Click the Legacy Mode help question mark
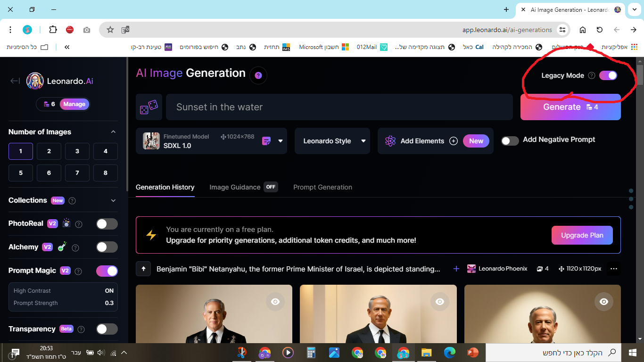This screenshot has height=362, width=644. coord(592,75)
